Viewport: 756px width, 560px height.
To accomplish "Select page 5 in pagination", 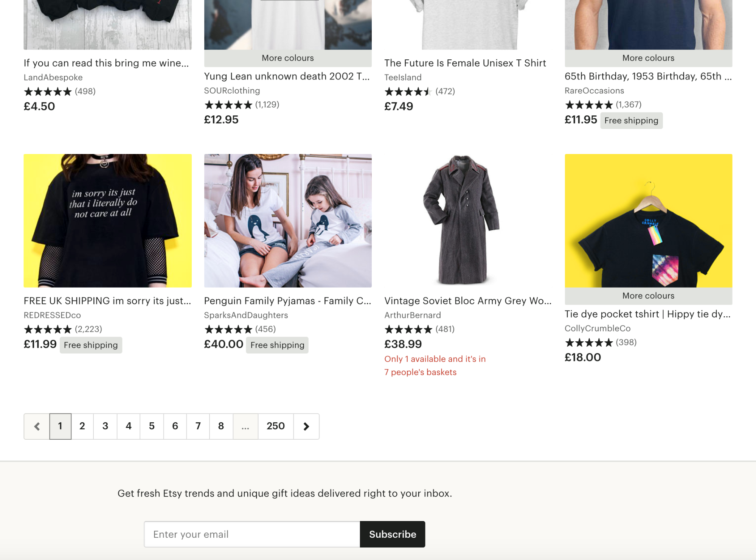I will tap(152, 426).
